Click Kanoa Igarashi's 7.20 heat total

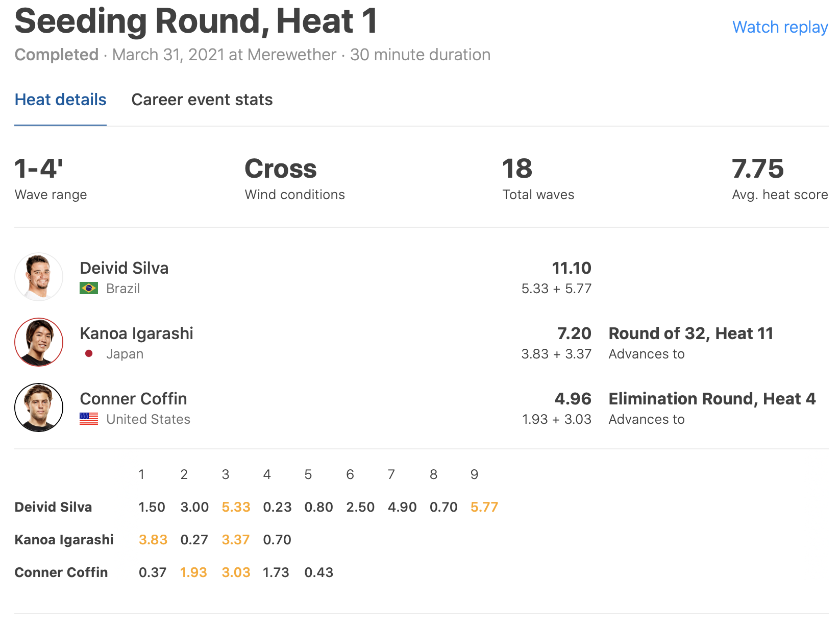(x=574, y=333)
